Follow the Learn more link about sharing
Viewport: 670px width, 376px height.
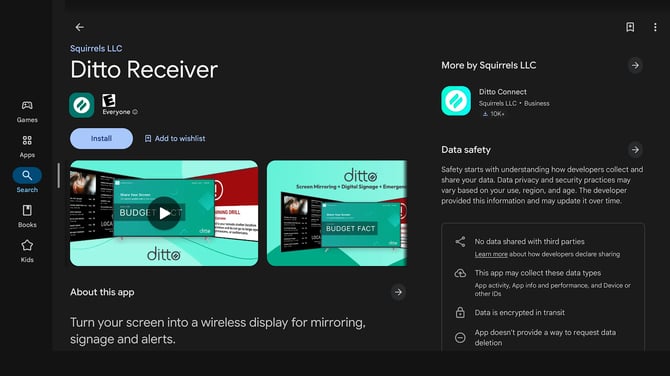pos(491,254)
